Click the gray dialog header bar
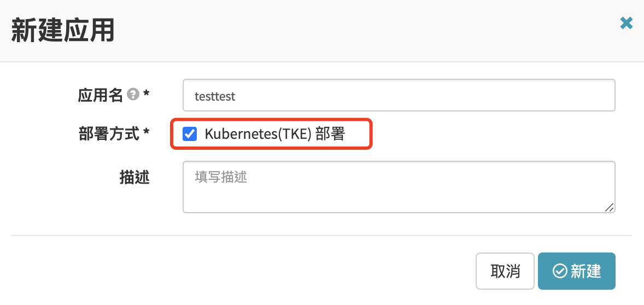This screenshot has height=305, width=644. [322, 31]
